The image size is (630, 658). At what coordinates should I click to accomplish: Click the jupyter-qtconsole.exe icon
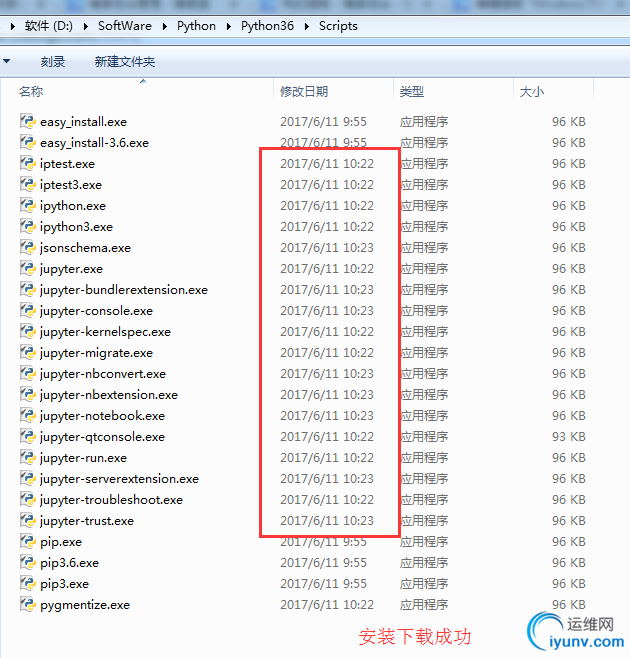[28, 436]
